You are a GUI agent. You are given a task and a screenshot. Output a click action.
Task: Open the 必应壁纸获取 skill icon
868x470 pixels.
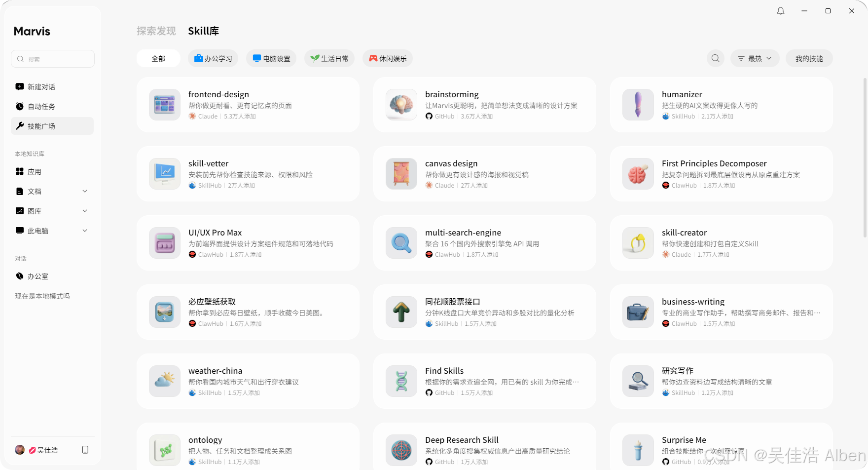click(165, 312)
